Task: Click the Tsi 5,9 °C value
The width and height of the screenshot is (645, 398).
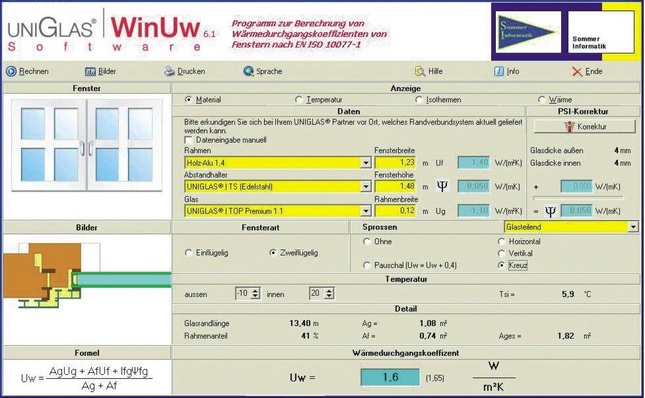Action: (x=568, y=294)
